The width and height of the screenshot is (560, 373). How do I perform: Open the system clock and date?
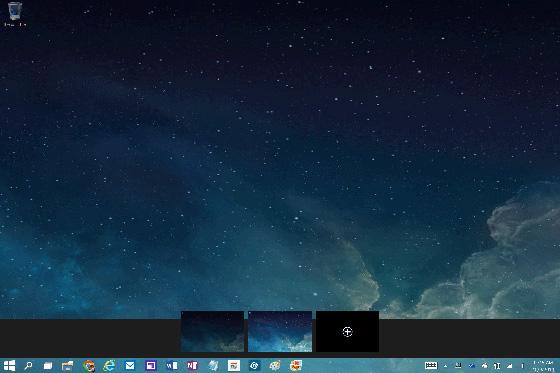(x=544, y=366)
